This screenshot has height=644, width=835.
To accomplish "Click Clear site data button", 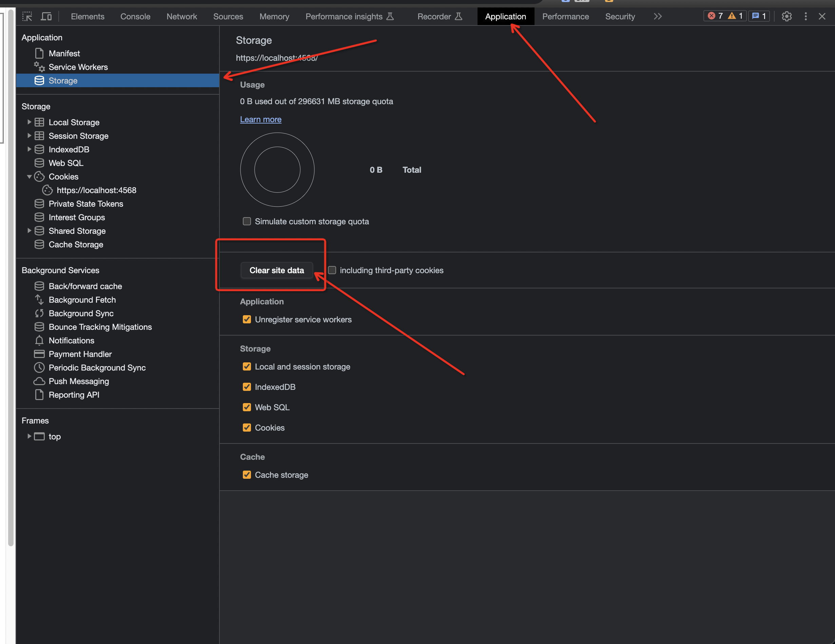I will tap(277, 270).
